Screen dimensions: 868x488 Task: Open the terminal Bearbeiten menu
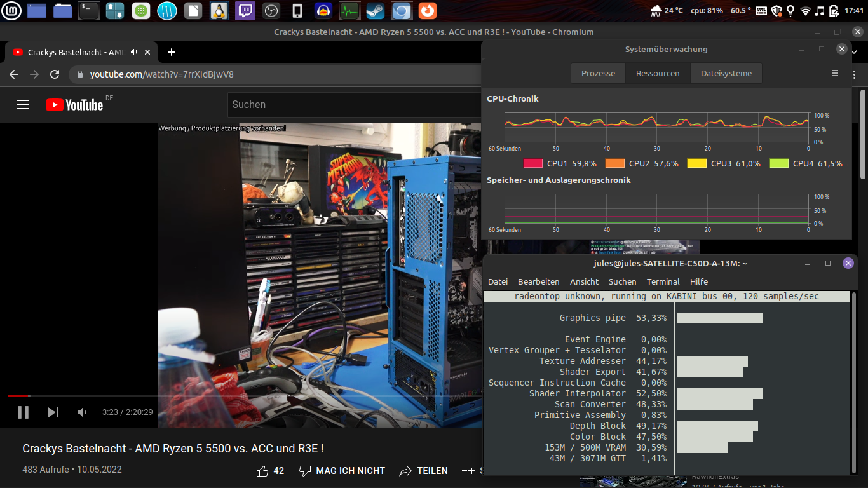pyautogui.click(x=539, y=281)
